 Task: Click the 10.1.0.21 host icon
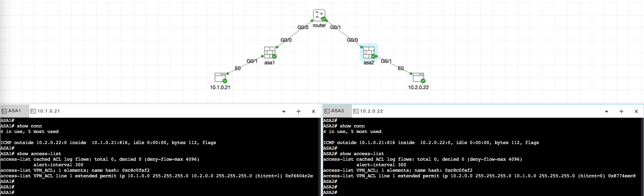tap(220, 78)
